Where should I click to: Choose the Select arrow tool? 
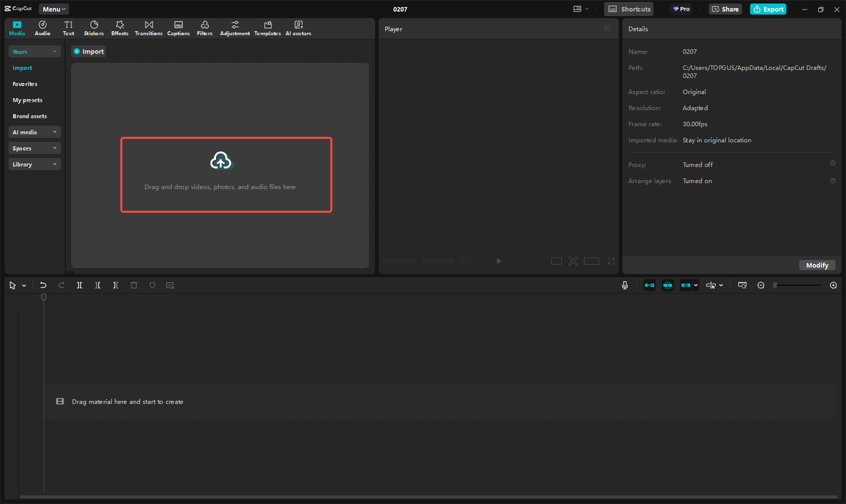tap(13, 285)
